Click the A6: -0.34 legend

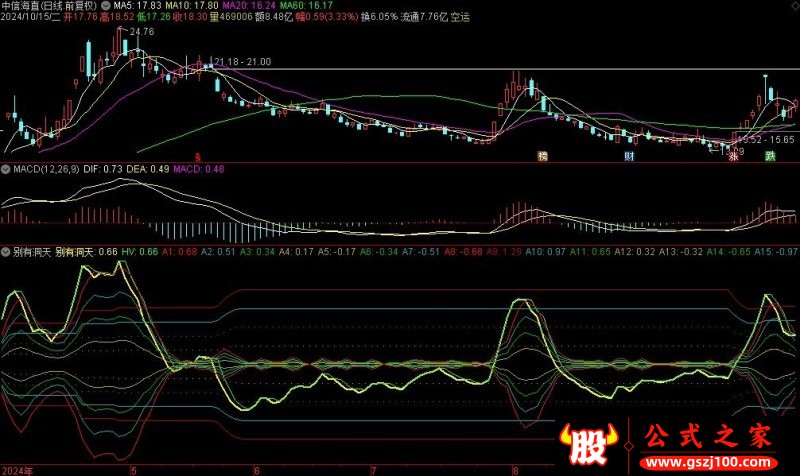379,252
